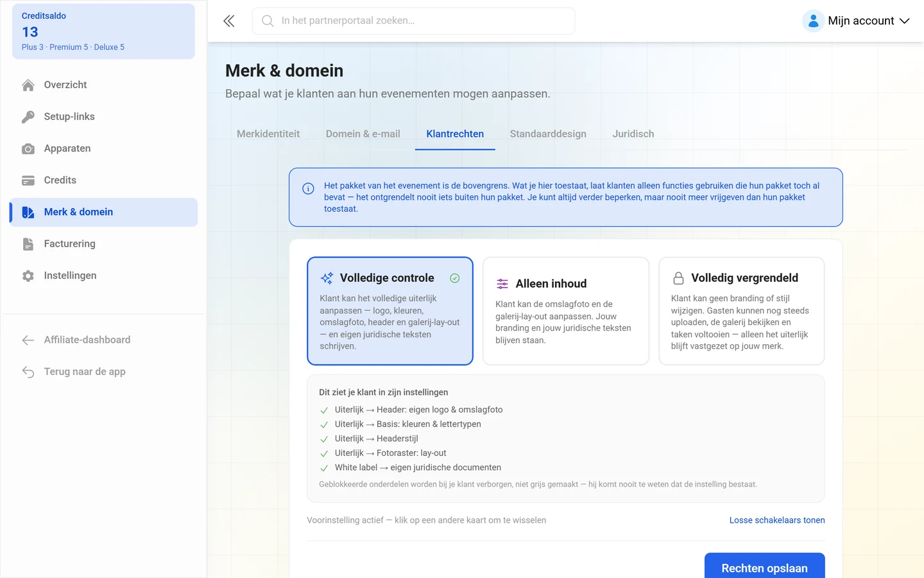Viewport: 924px width, 578px height.
Task: Switch to the Merkidentiteit tab
Action: [x=268, y=134]
